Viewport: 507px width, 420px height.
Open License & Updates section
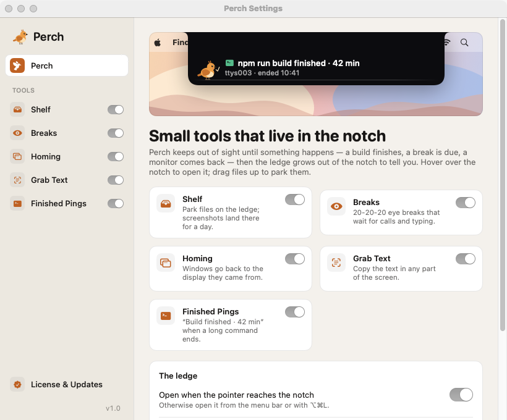[67, 384]
